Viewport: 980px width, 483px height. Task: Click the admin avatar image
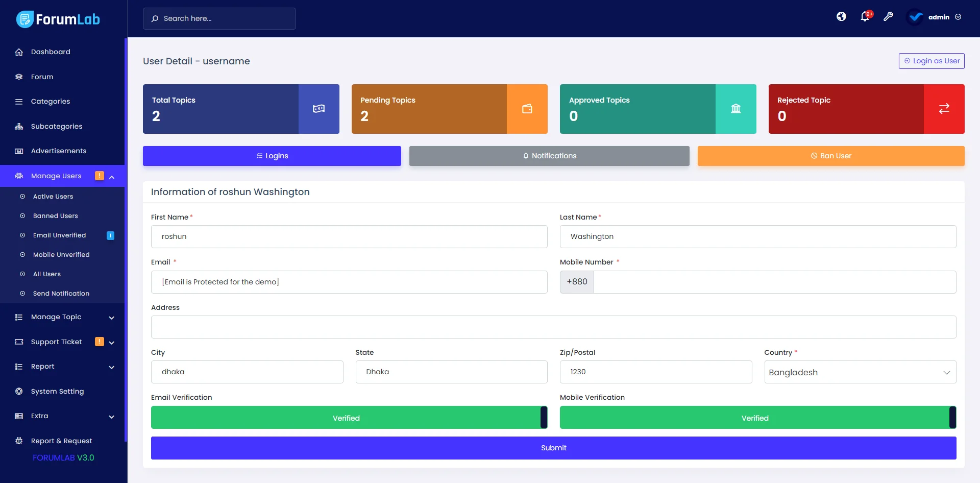(x=916, y=17)
